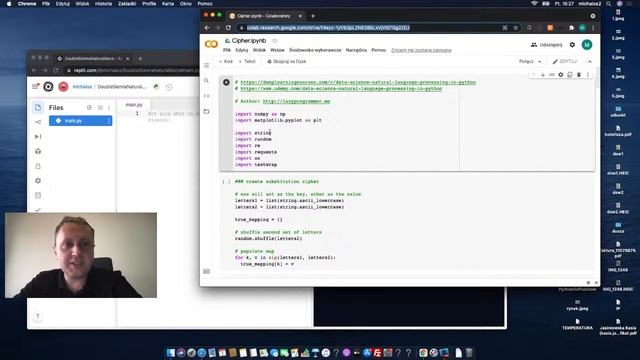
Task: Open macOS Zakładki menu in menu bar
Action: pos(127,4)
